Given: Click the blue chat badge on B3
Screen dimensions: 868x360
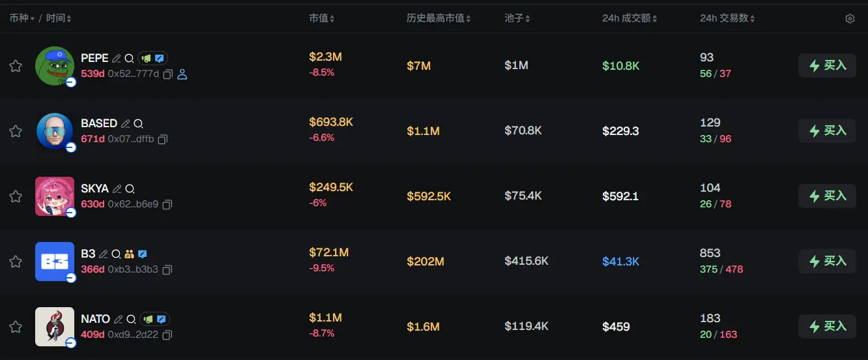Looking at the screenshot, I should [143, 254].
